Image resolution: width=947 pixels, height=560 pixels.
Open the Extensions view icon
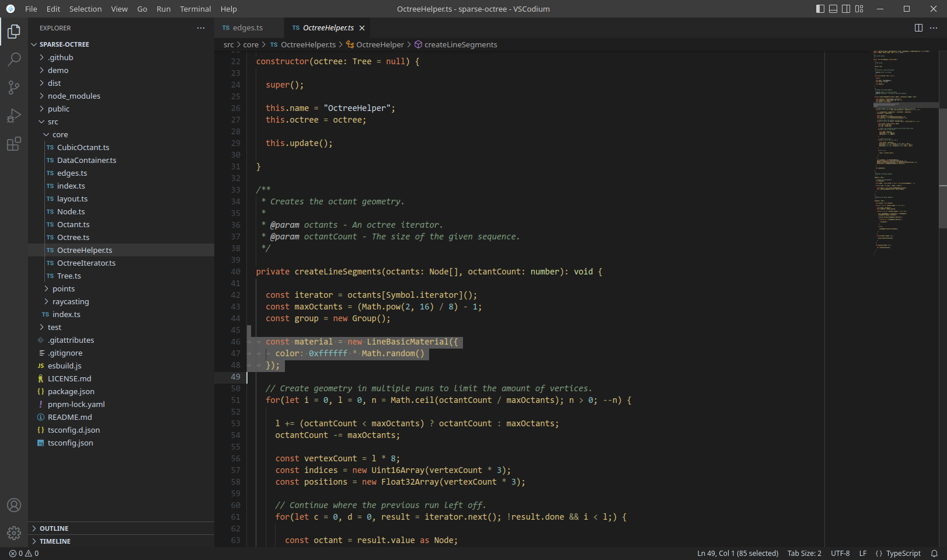pos(14,144)
